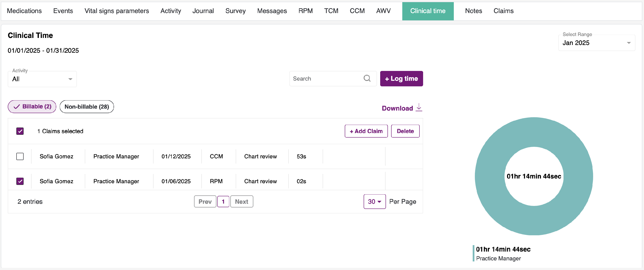The image size is (644, 270).
Task: Check the 01/12/2025 CCM entry checkbox
Action: click(20, 156)
